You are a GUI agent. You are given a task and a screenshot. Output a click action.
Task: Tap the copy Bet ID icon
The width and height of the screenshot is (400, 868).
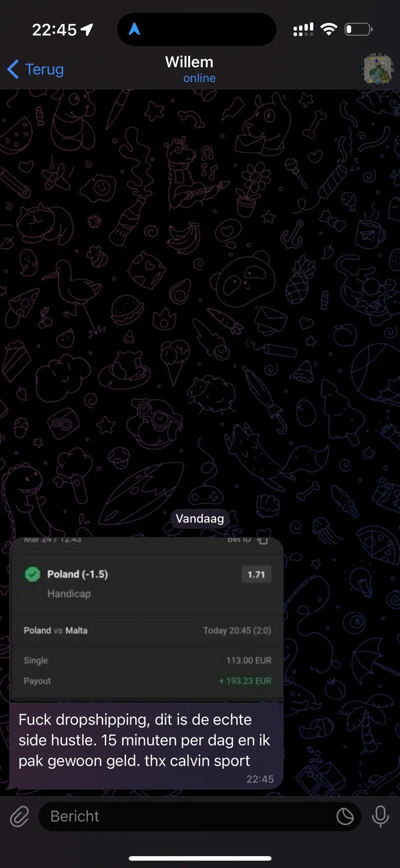coord(263,540)
